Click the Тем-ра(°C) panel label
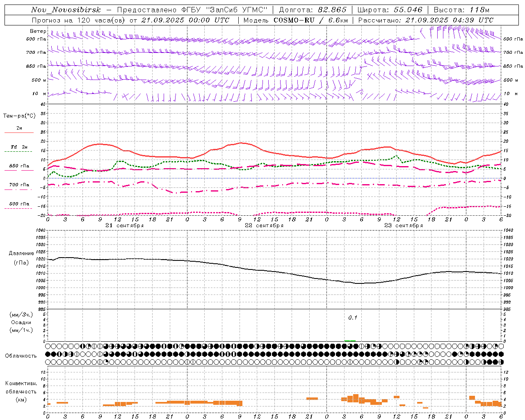 point(19,116)
